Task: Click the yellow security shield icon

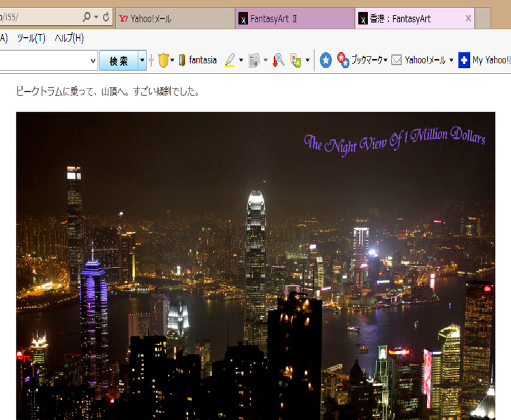Action: pyautogui.click(x=164, y=60)
